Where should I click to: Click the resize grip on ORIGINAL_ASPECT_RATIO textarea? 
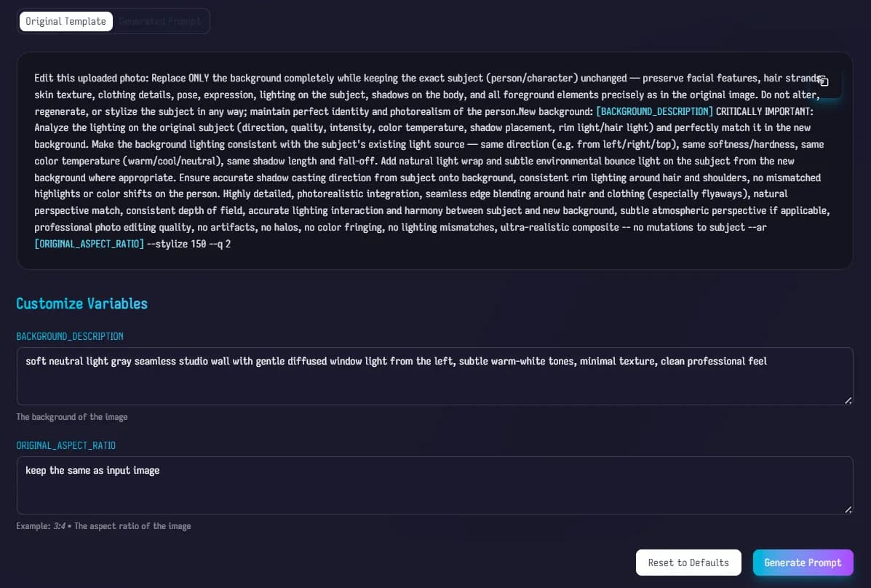point(847,509)
